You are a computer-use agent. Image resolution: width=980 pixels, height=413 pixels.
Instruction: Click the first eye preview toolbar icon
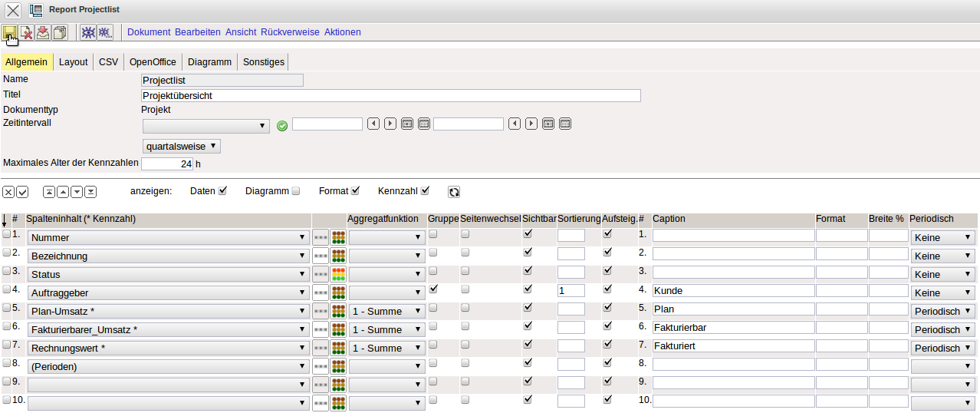88,32
